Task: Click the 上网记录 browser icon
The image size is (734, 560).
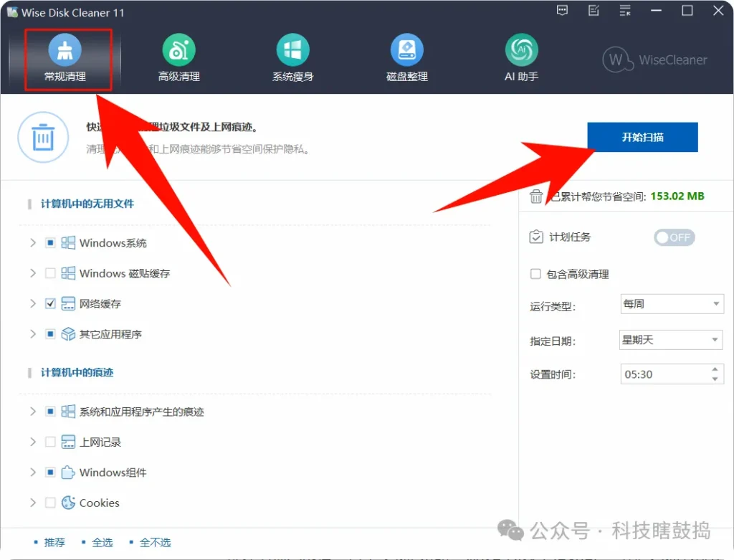Action: tap(68, 442)
